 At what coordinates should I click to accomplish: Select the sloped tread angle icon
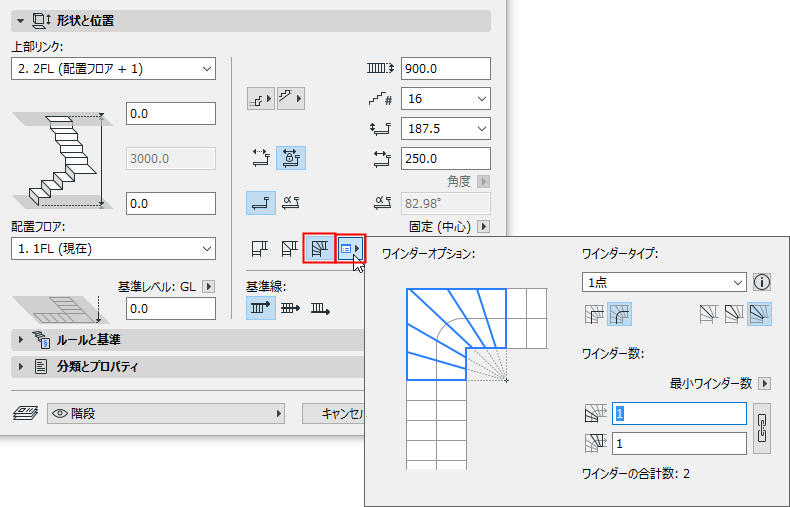coord(291,203)
